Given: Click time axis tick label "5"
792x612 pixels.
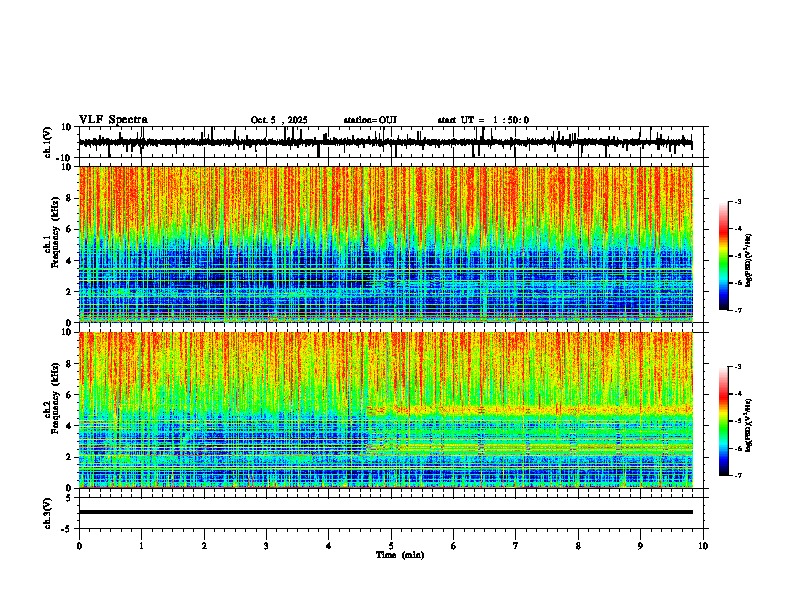Looking at the screenshot, I should [x=391, y=546].
